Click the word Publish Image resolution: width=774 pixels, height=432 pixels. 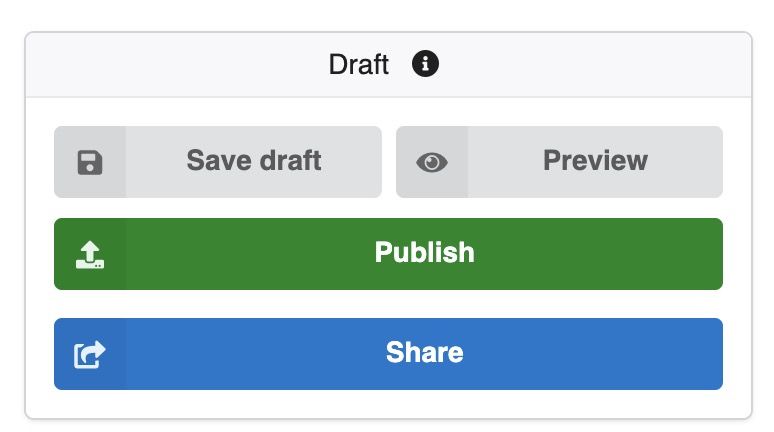coord(425,252)
